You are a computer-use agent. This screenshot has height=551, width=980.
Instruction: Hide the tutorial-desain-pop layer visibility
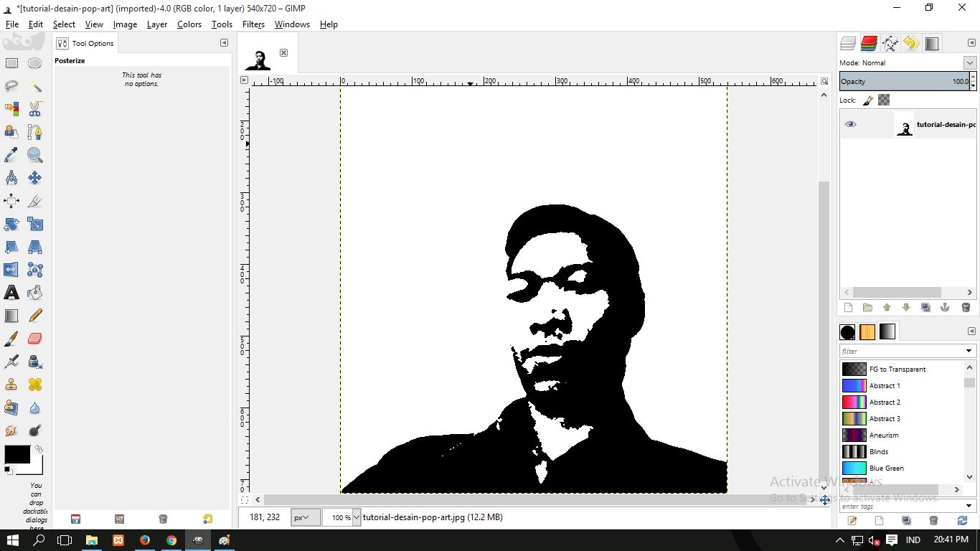pos(851,124)
